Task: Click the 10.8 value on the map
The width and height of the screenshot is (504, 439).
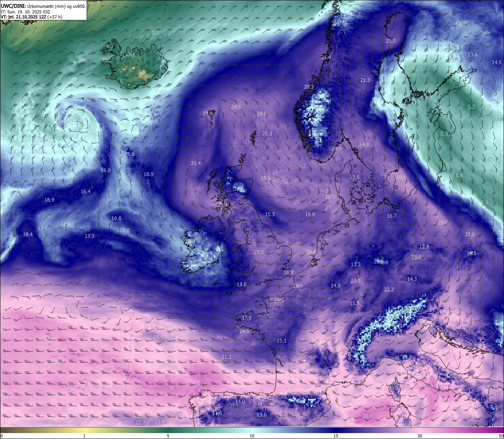Action: click(406, 357)
